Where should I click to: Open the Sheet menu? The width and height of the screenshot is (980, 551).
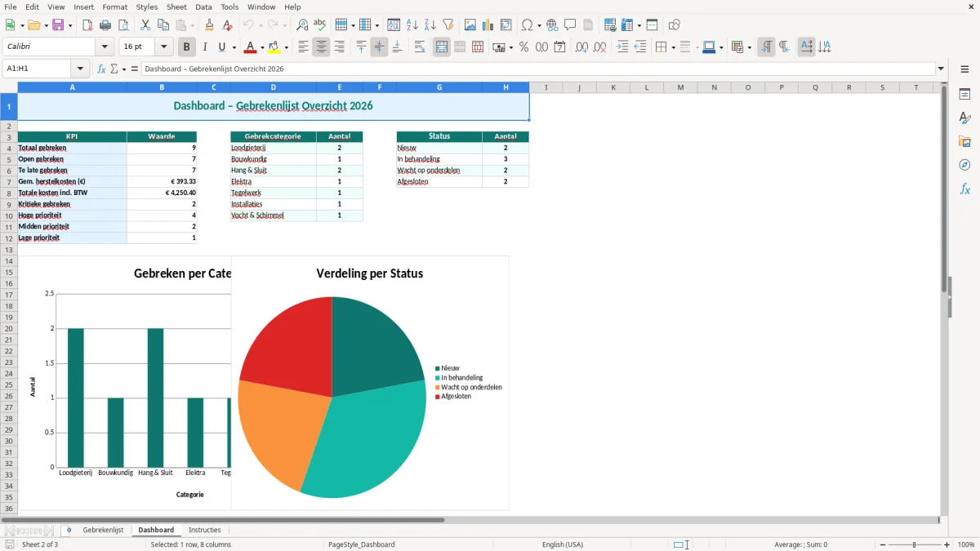tap(177, 7)
